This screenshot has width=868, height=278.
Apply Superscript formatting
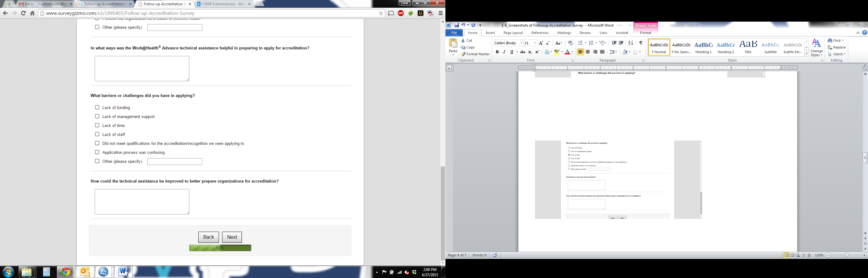click(x=537, y=52)
